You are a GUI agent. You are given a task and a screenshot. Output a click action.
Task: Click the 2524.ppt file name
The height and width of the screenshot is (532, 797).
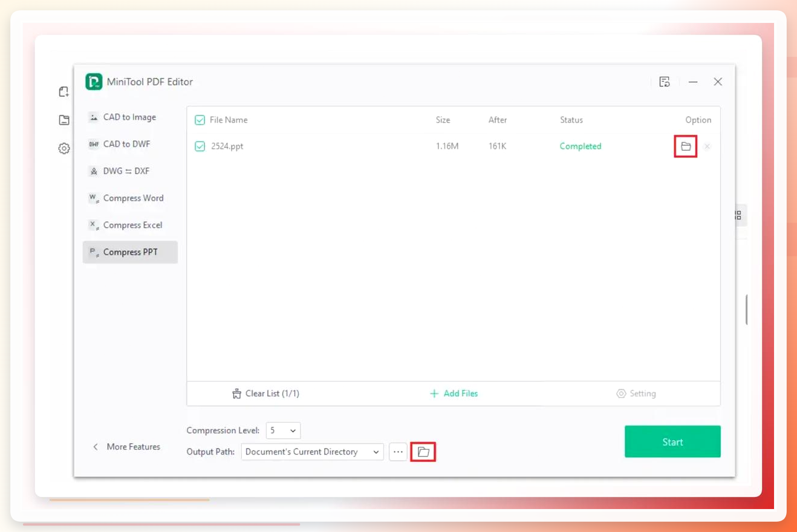pos(227,146)
